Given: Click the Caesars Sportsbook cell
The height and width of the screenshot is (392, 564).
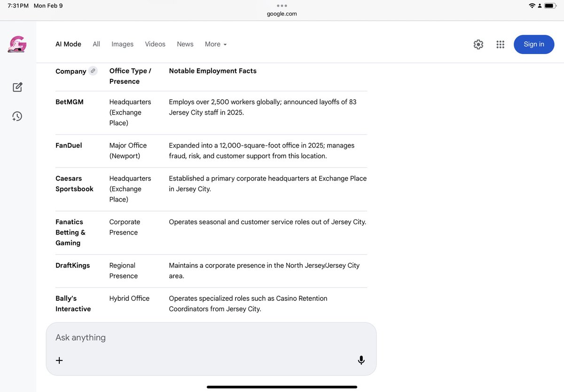Looking at the screenshot, I should (74, 183).
